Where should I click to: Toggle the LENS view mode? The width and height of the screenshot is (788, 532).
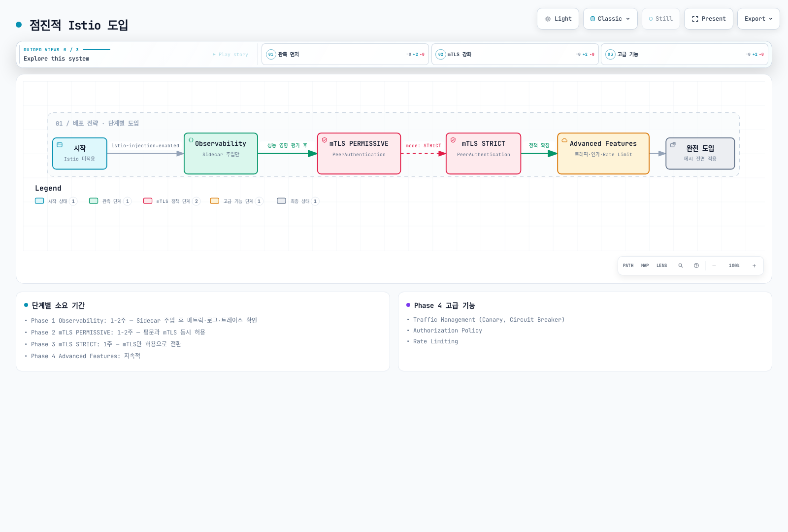[661, 266]
